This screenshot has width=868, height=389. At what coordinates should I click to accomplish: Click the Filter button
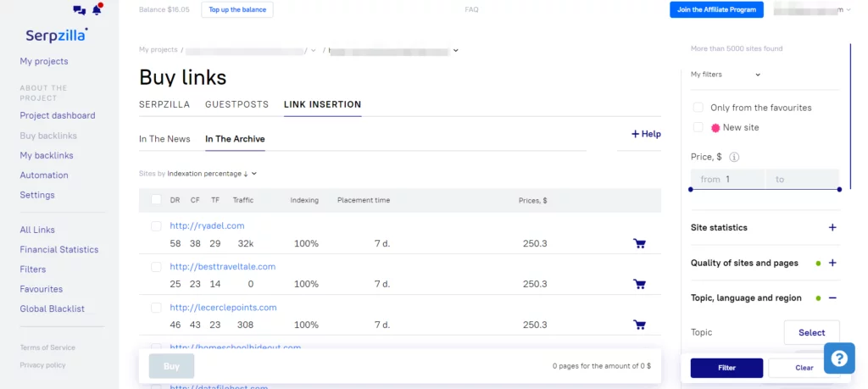tap(726, 368)
